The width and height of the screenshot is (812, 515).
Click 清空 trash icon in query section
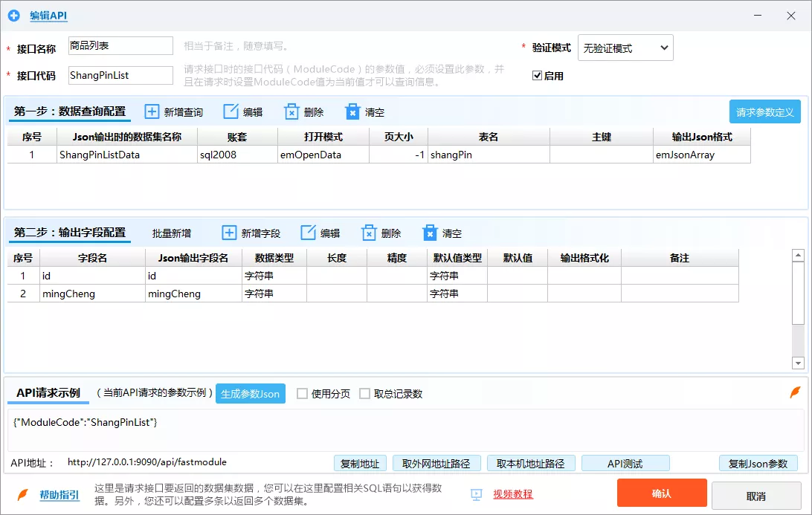pyautogui.click(x=352, y=112)
